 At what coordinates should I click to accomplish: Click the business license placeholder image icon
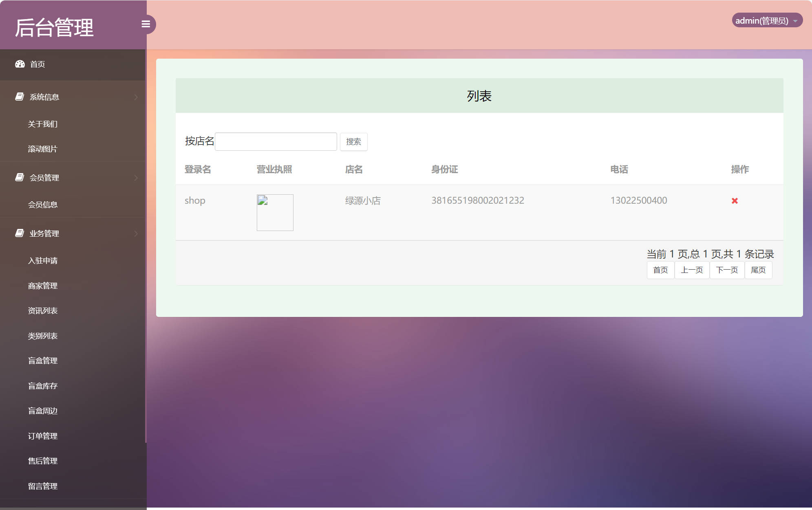(275, 212)
